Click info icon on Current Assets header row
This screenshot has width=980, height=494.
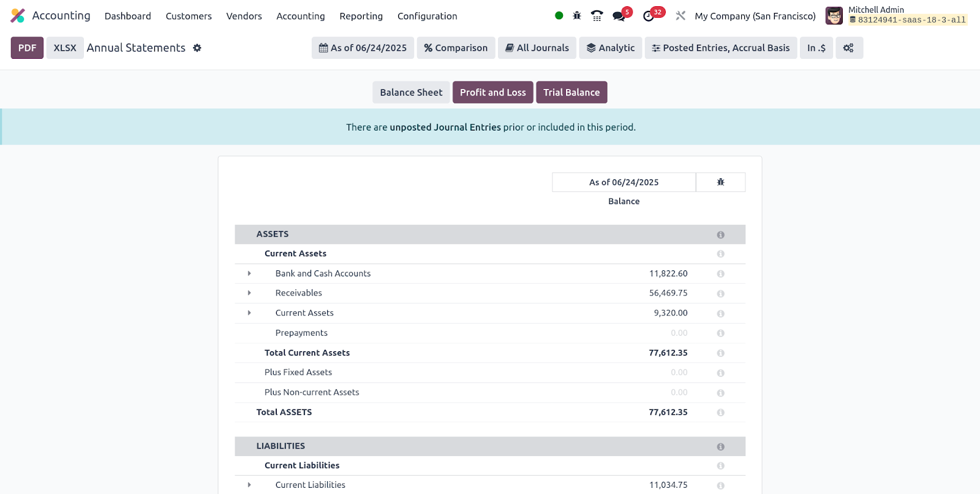click(720, 254)
